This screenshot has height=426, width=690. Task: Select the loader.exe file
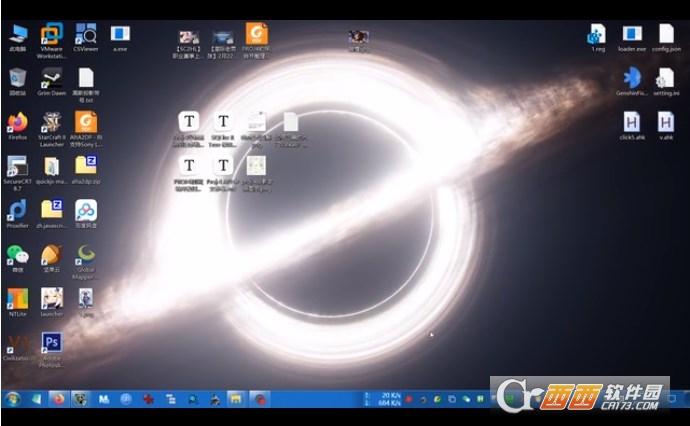(x=632, y=38)
